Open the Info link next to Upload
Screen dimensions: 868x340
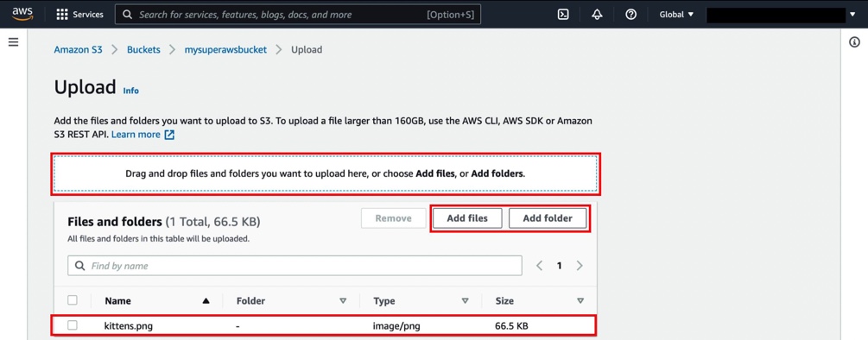pyautogui.click(x=130, y=91)
